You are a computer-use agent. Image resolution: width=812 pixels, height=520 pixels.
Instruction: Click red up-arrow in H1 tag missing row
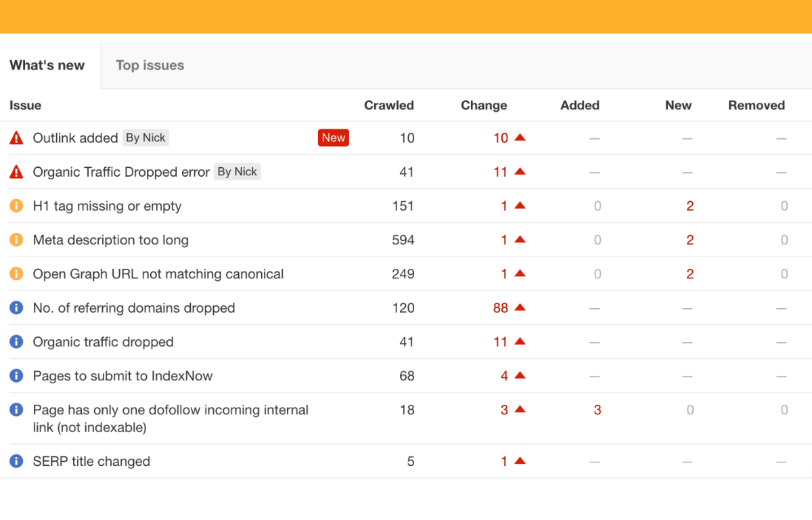tap(520, 205)
